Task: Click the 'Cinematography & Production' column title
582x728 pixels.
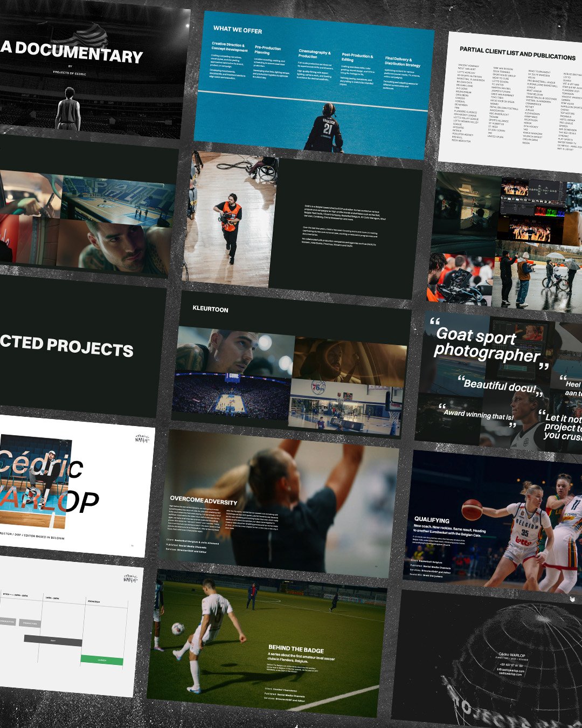Action: pyautogui.click(x=315, y=54)
